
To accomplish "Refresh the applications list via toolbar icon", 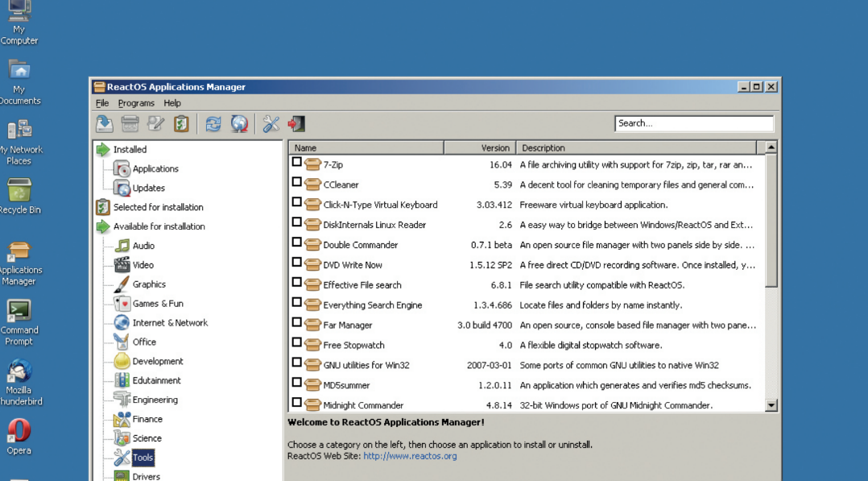I will (213, 123).
